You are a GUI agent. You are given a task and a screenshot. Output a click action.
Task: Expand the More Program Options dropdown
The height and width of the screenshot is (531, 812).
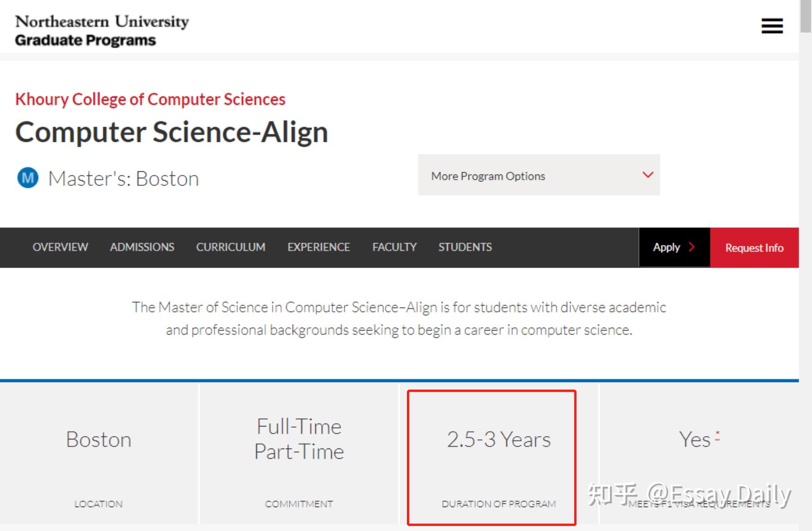click(538, 175)
